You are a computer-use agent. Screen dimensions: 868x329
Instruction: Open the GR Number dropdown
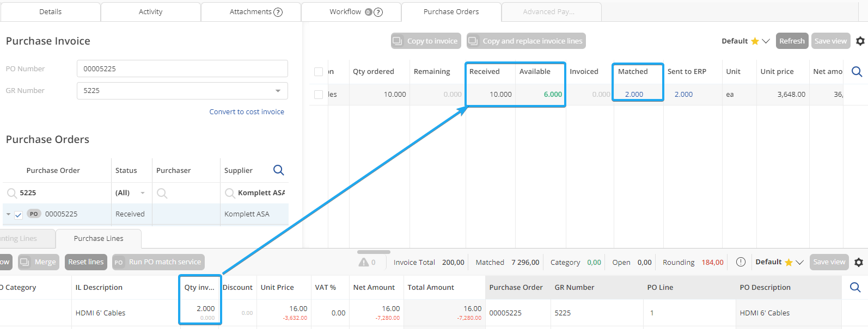coord(278,91)
